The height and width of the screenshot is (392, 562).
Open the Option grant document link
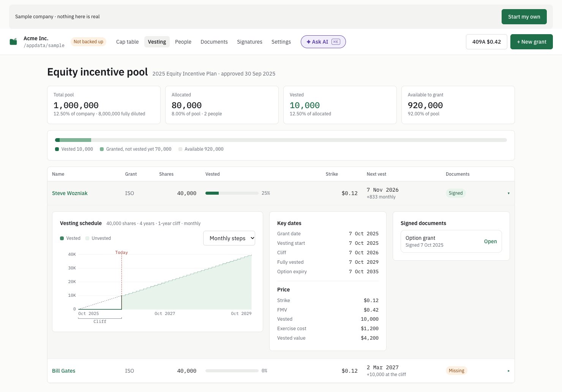tap(490, 241)
